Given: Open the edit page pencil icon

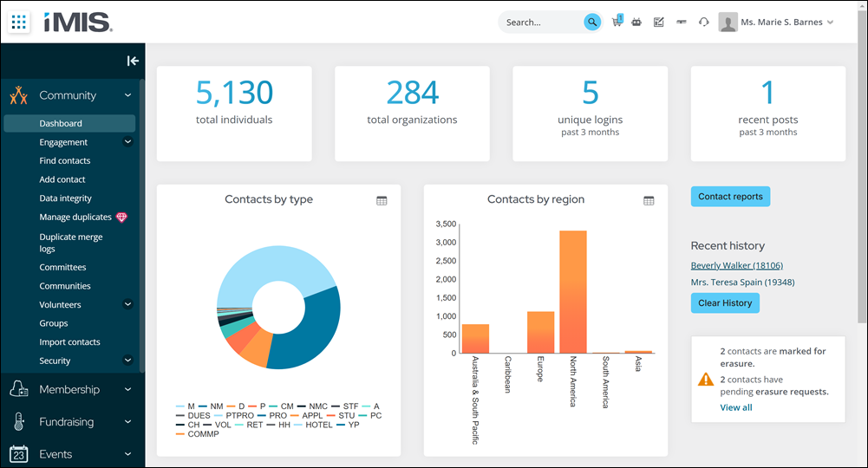Looking at the screenshot, I should 659,23.
